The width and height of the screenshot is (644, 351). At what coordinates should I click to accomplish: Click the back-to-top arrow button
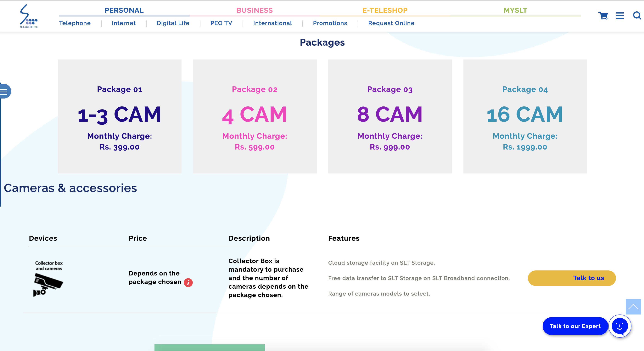[x=633, y=307]
